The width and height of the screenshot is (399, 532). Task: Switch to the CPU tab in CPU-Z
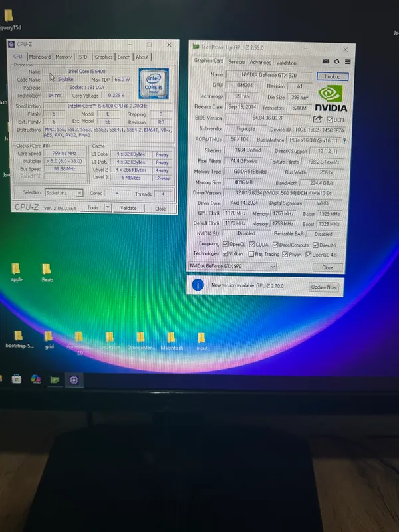coord(18,56)
